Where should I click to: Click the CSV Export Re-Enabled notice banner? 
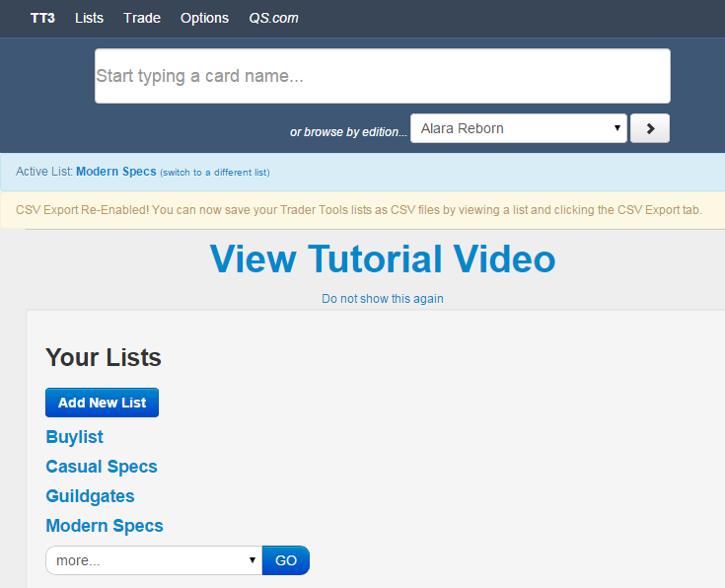362,210
